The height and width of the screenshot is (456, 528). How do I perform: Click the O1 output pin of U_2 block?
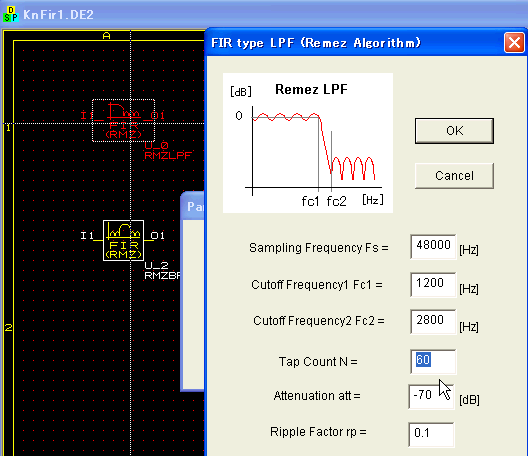click(x=158, y=235)
